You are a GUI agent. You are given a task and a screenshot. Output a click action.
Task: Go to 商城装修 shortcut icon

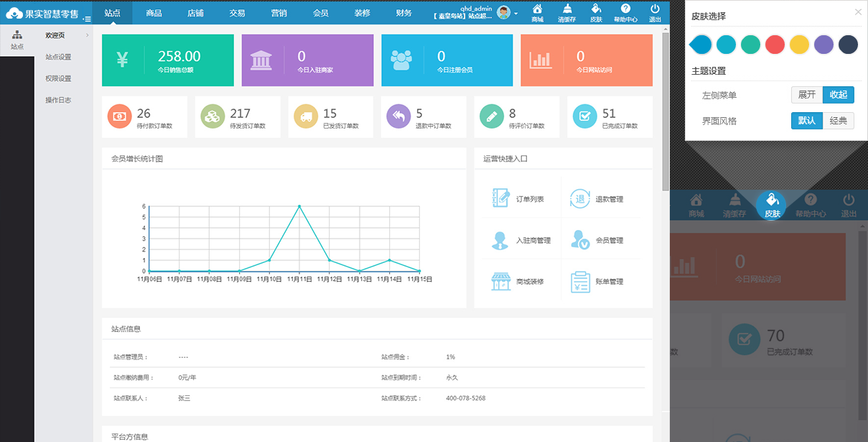coord(500,282)
